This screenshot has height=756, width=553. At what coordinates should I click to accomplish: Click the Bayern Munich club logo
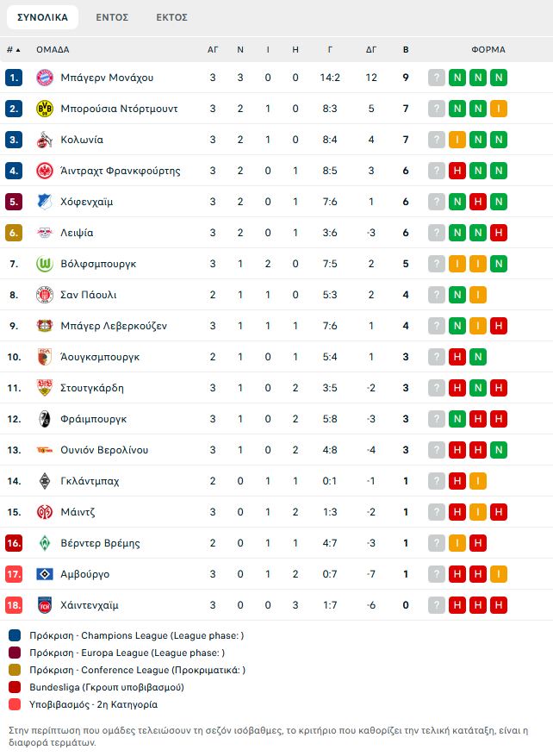(45, 78)
